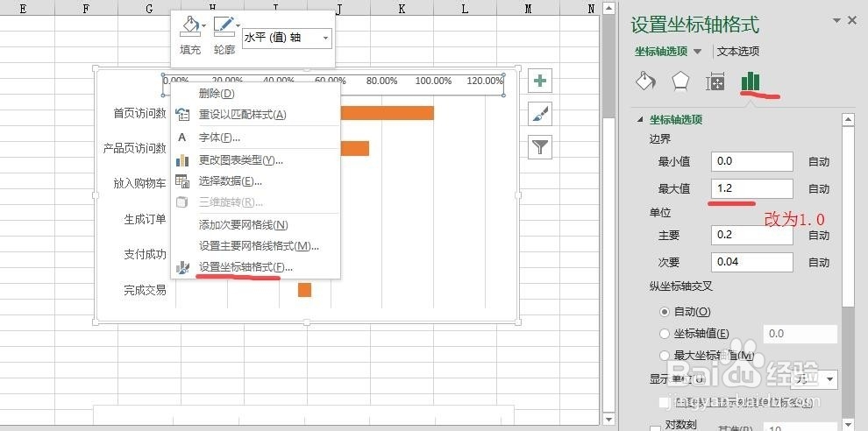Click chart category label 支付成功

[145, 255]
